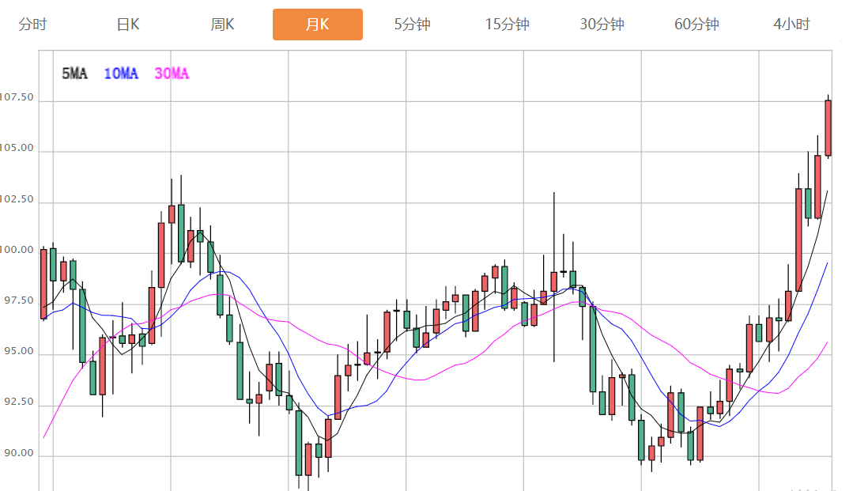Viewport: 868px width, 491px height.
Task: Select the 30分钟 interval tab
Action: (x=602, y=25)
